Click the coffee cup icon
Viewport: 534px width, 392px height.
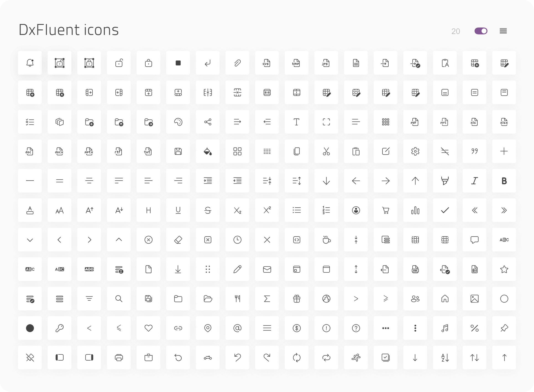pos(326,240)
